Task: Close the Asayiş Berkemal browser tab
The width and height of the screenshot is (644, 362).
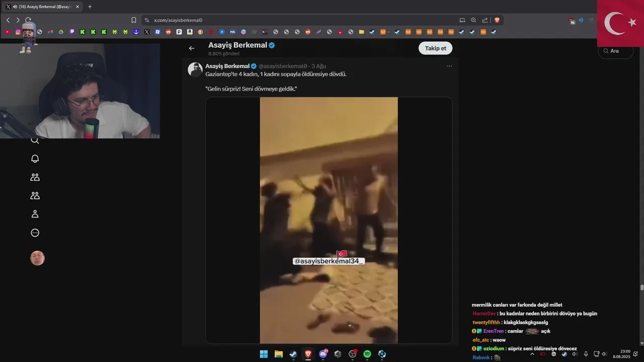Action: pyautogui.click(x=77, y=7)
